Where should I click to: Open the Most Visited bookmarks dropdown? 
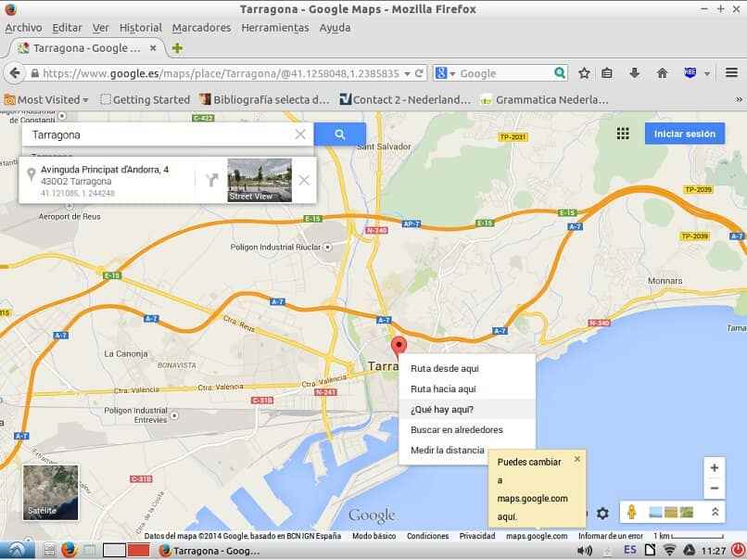pos(44,99)
